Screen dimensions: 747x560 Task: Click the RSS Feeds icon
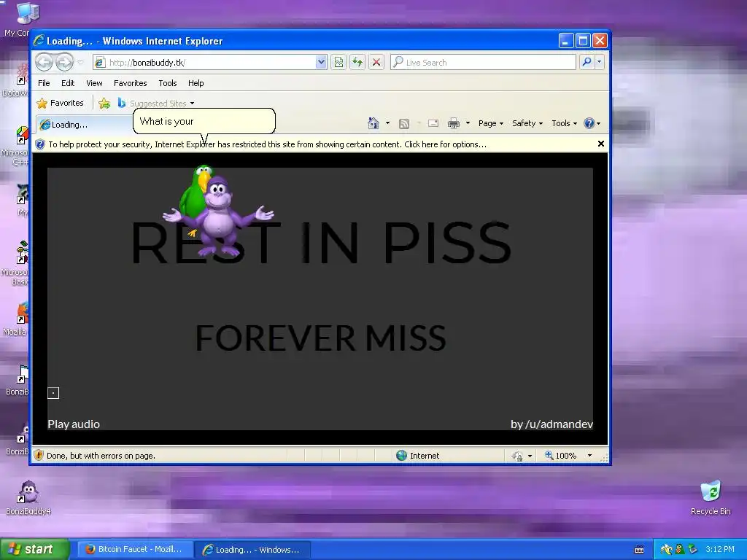(404, 124)
